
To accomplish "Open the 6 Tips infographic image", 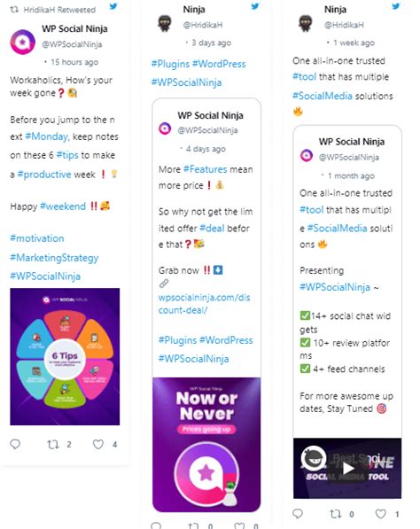I will point(65,356).
